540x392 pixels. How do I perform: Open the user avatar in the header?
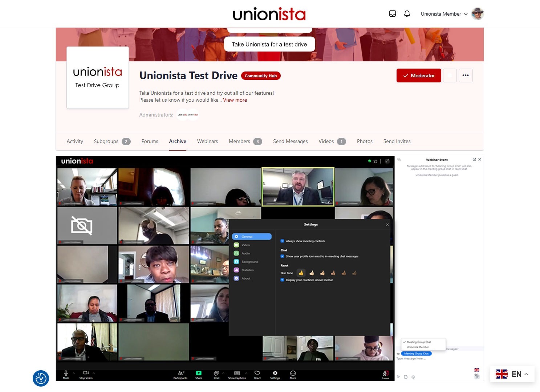pos(478,14)
